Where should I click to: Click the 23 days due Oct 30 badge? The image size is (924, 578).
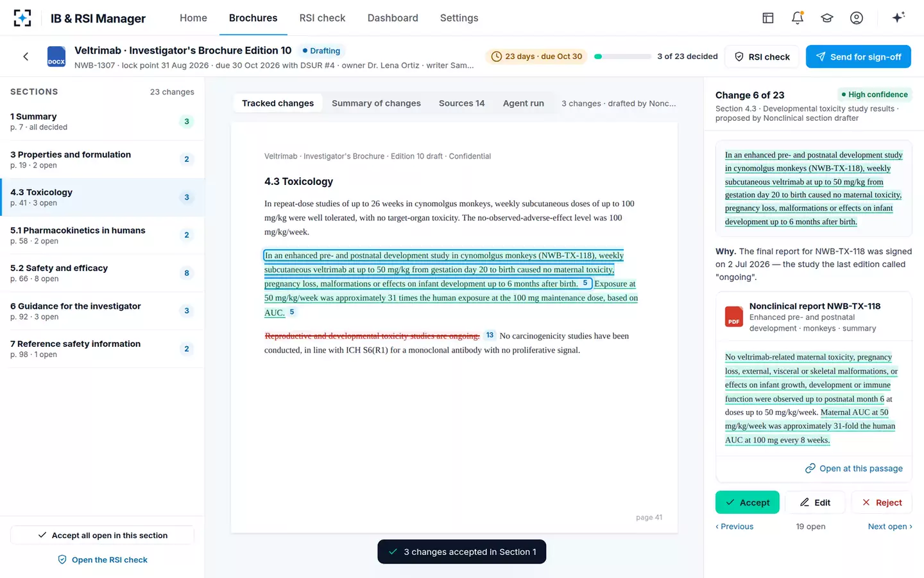536,57
